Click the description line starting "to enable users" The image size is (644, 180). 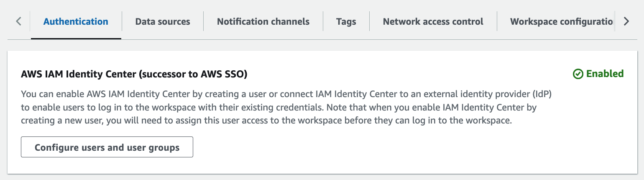pos(167,108)
